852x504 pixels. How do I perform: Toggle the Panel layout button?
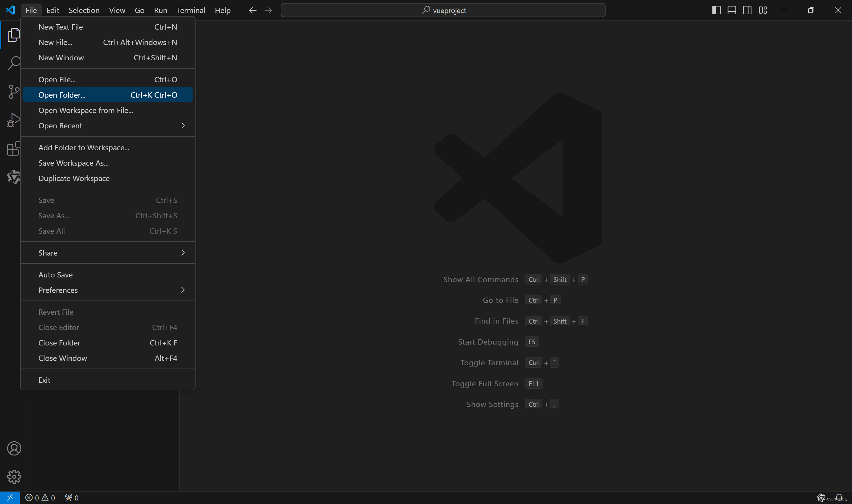tap(732, 10)
